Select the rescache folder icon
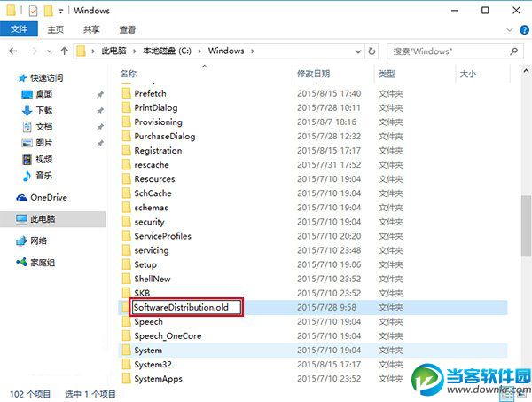The height and width of the screenshot is (402, 532). pyautogui.click(x=126, y=165)
